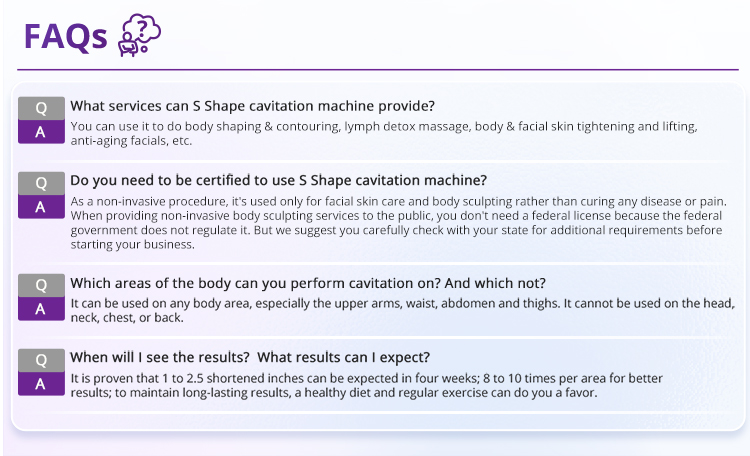Screen dimensions: 750x456
Task: Click the answer about 1 to 2.5 inches
Action: (x=366, y=385)
